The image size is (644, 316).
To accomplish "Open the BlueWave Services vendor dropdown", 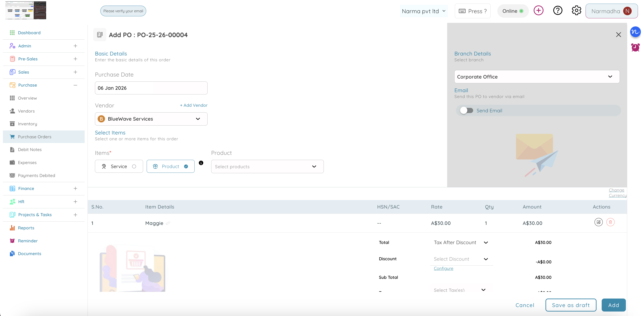I will (x=151, y=119).
